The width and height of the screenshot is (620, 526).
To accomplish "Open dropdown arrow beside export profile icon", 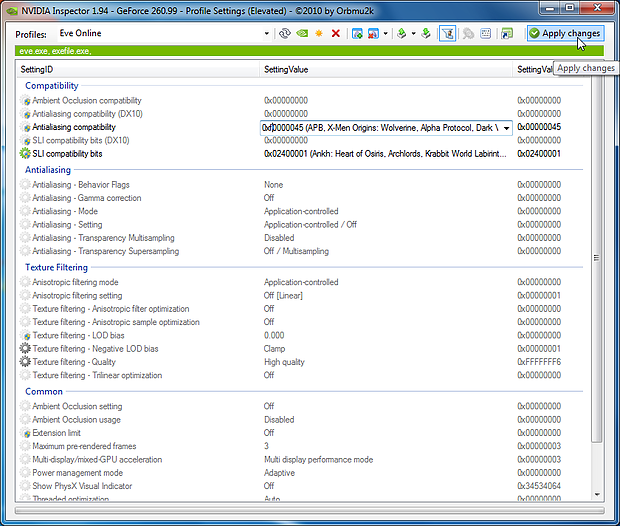I will [x=414, y=34].
